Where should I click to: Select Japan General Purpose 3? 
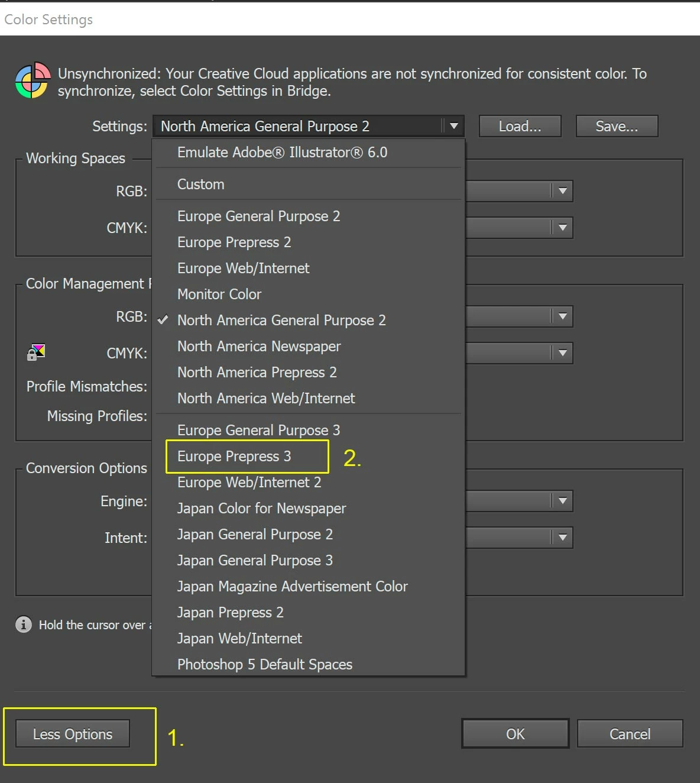click(x=308, y=561)
